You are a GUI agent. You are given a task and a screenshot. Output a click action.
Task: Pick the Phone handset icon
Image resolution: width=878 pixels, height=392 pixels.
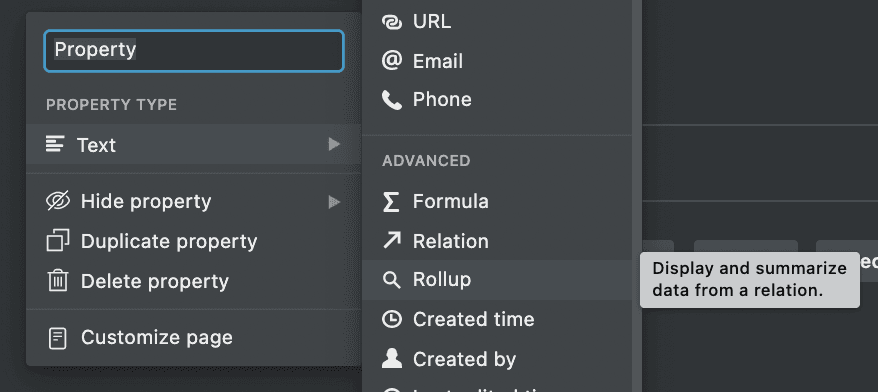point(391,100)
